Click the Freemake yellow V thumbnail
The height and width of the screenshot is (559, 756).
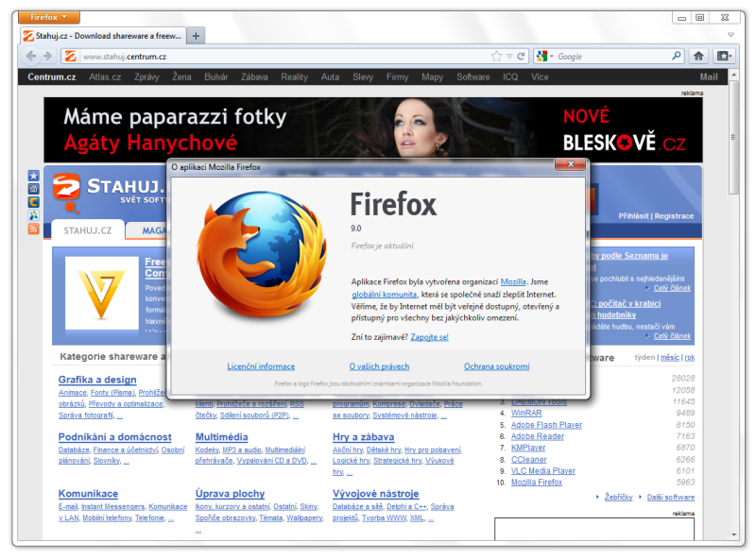point(102,294)
